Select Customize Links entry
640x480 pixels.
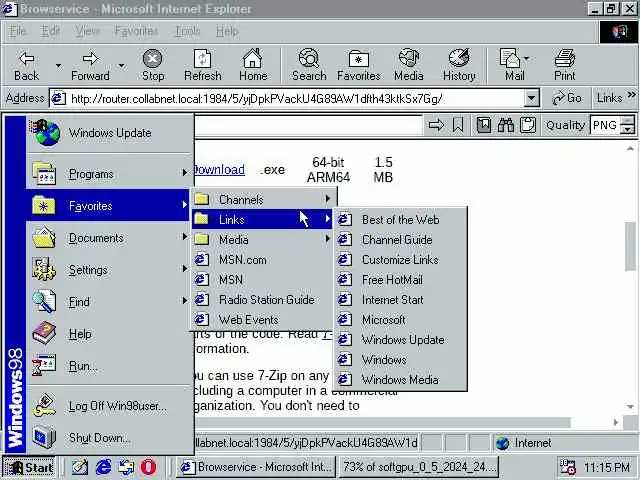tap(400, 260)
